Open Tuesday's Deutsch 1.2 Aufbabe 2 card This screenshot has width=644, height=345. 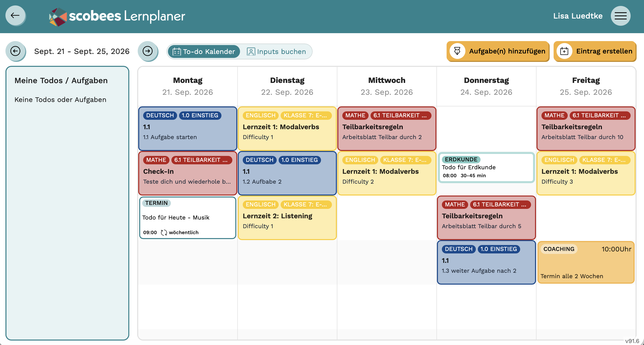(287, 173)
